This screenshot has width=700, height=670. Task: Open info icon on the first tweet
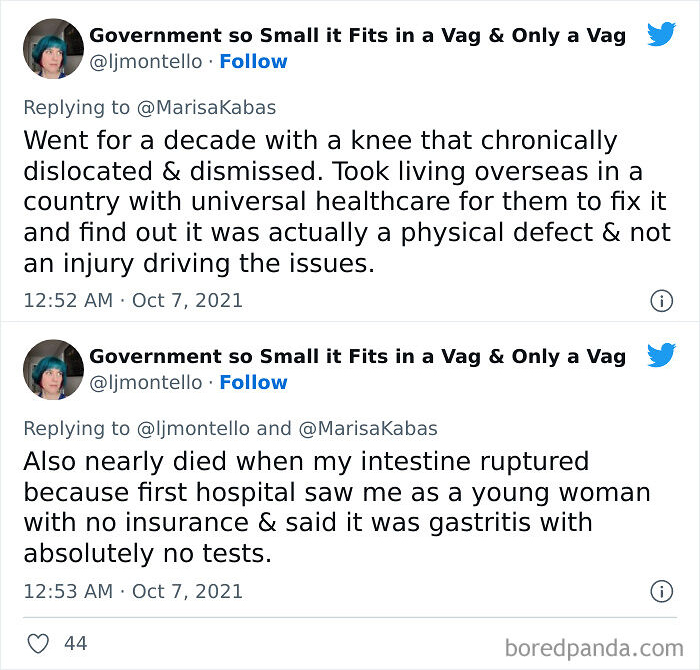click(661, 300)
